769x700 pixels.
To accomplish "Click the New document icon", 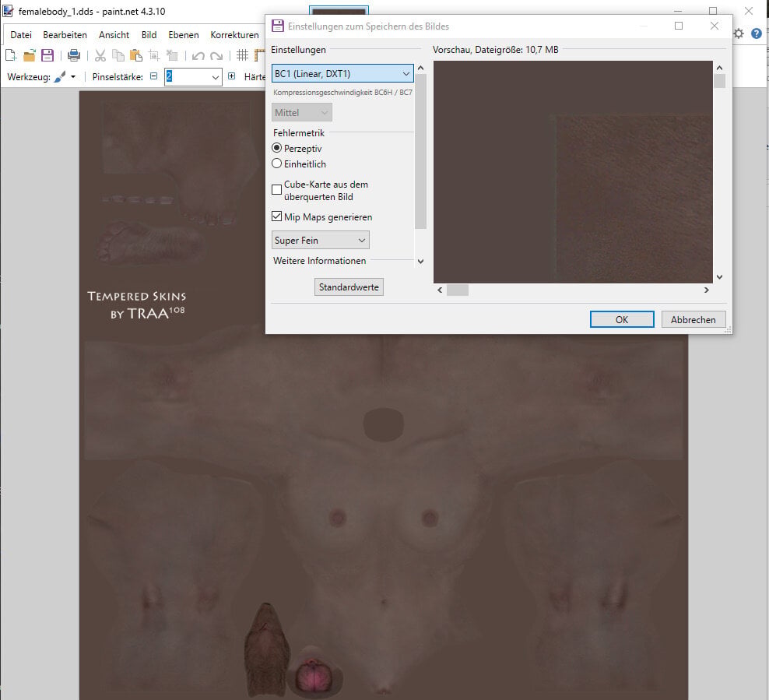I will point(11,55).
